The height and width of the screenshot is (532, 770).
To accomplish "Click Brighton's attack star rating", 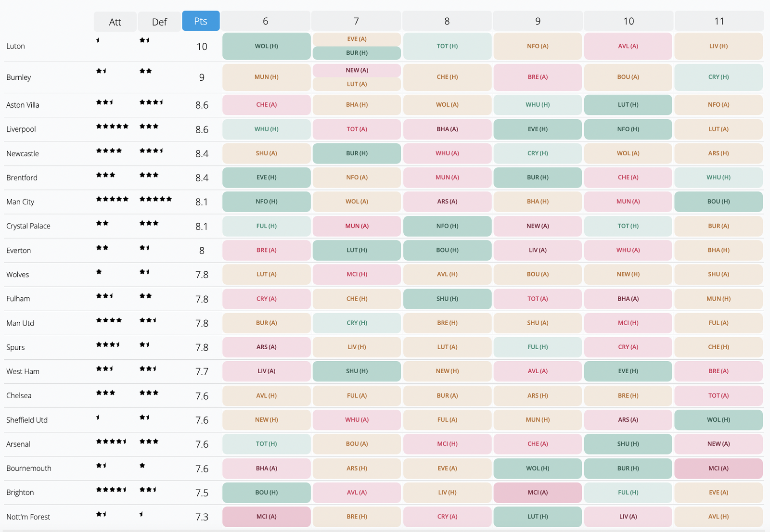I will 111,490.
